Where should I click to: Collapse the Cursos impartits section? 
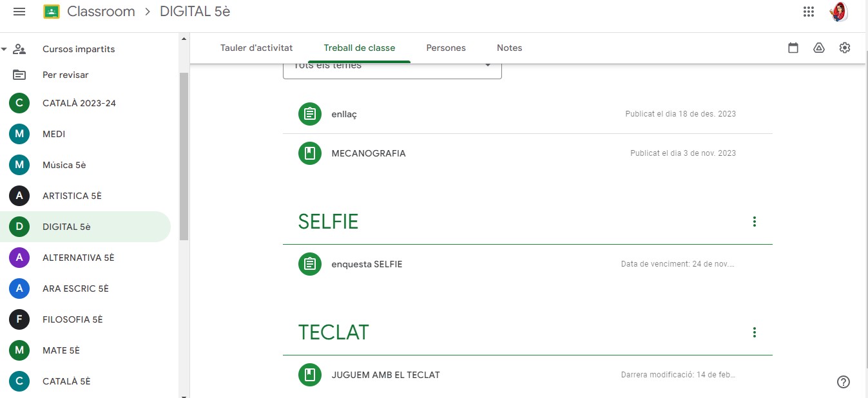pyautogui.click(x=5, y=49)
